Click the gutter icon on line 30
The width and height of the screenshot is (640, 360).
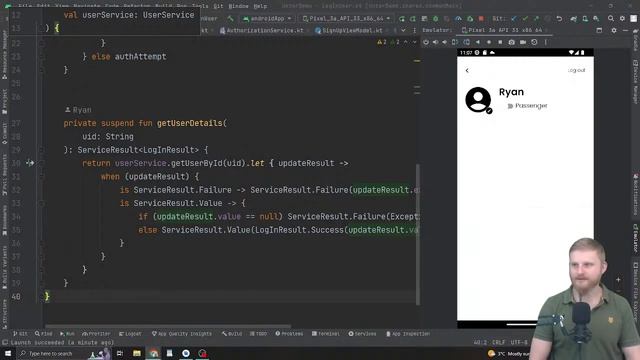click(x=30, y=163)
